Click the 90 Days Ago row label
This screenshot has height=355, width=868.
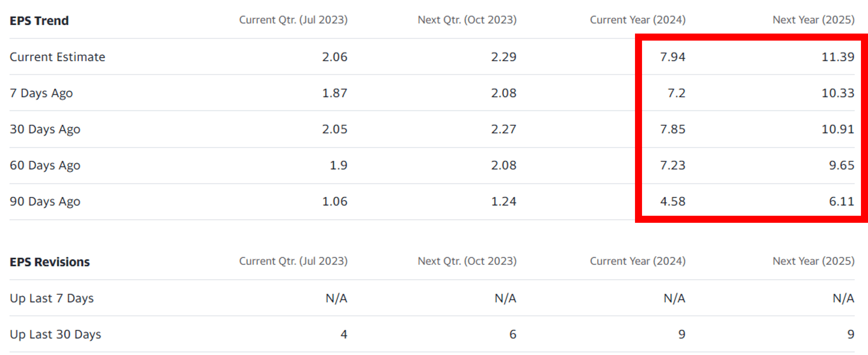tap(45, 201)
